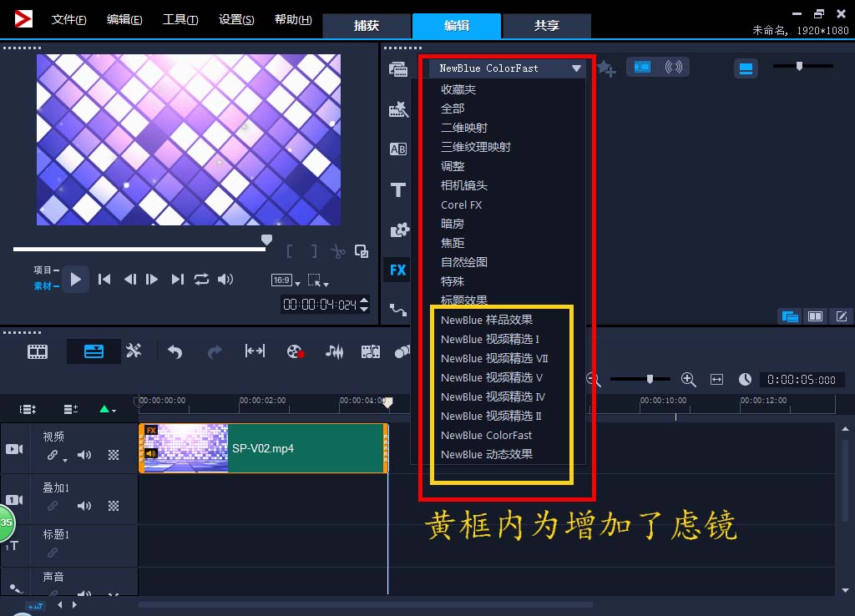Open the track manager add/remove dropdown
This screenshot has height=616, width=855.
(70, 409)
